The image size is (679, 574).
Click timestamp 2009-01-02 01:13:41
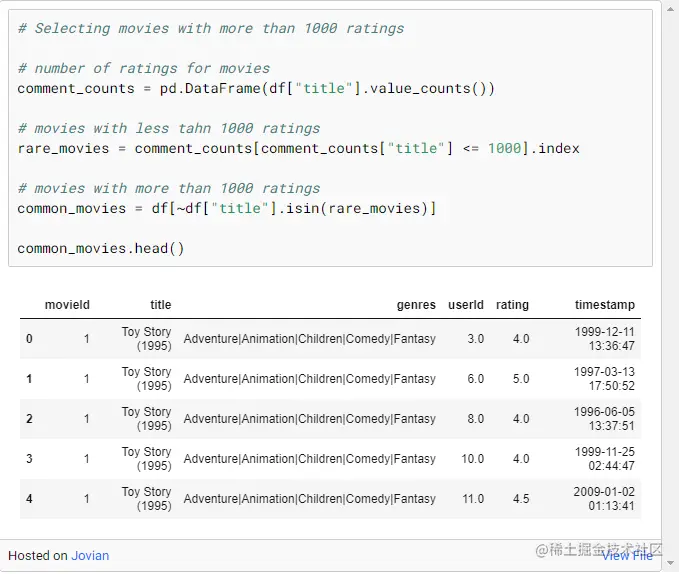pyautogui.click(x=605, y=499)
